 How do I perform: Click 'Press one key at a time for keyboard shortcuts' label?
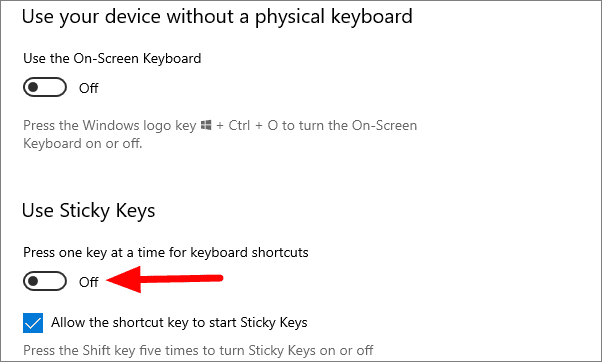click(x=166, y=253)
